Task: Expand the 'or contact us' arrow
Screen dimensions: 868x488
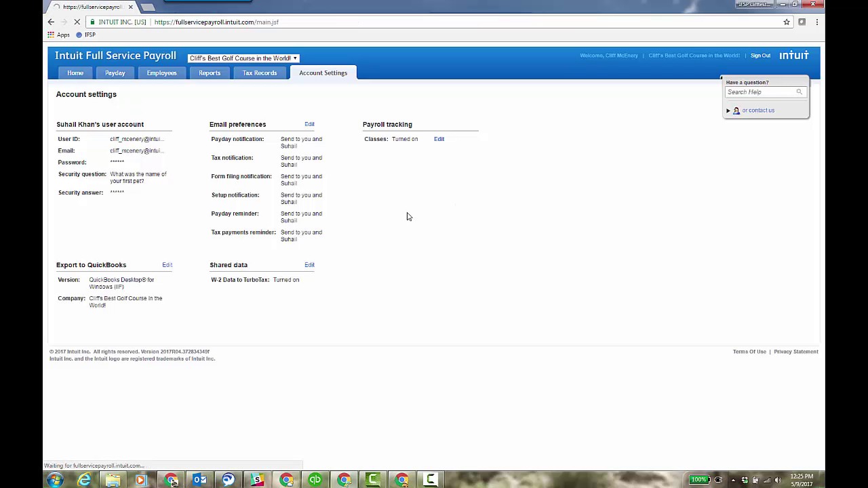Action: tap(728, 110)
